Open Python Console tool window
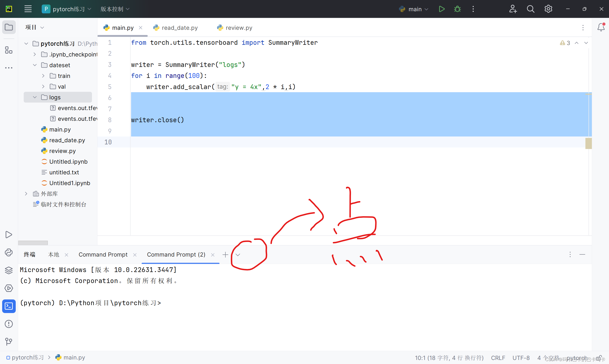Viewport: 609px width, 364px height. click(9, 253)
